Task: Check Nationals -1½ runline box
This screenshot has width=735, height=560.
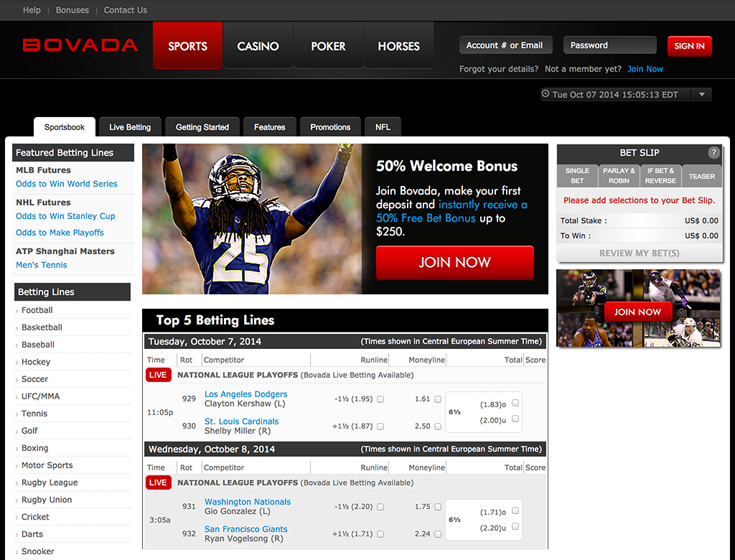Action: 380,507
